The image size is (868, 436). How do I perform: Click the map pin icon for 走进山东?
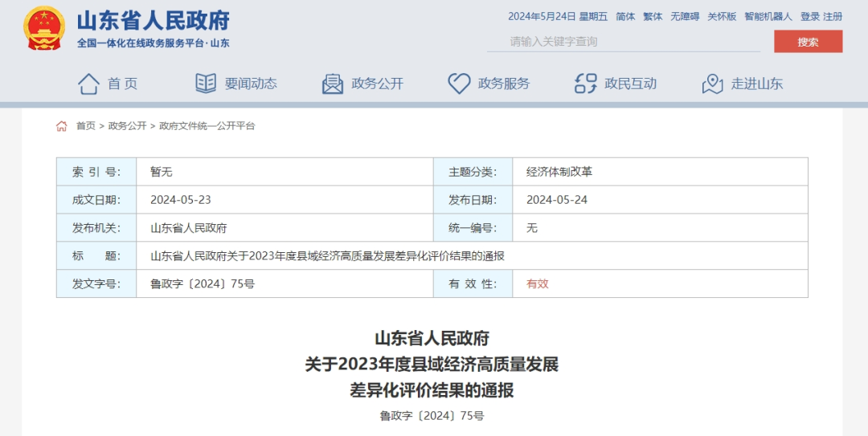click(712, 84)
